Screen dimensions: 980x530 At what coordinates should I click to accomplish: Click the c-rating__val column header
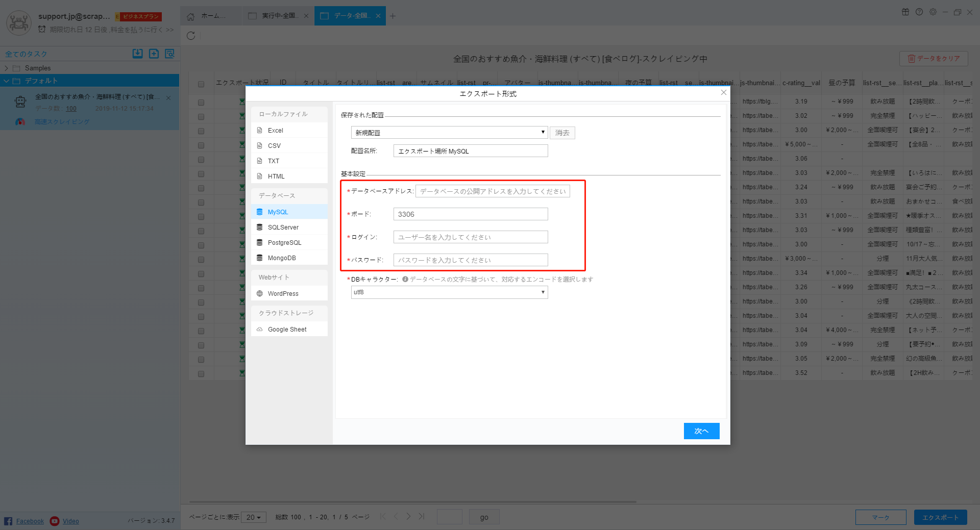[x=801, y=83]
